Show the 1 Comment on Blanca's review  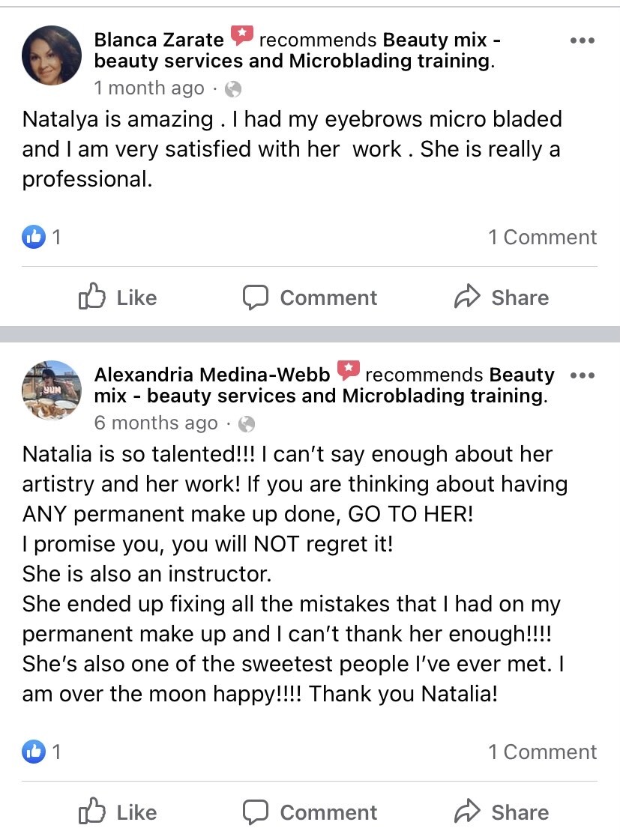(542, 238)
